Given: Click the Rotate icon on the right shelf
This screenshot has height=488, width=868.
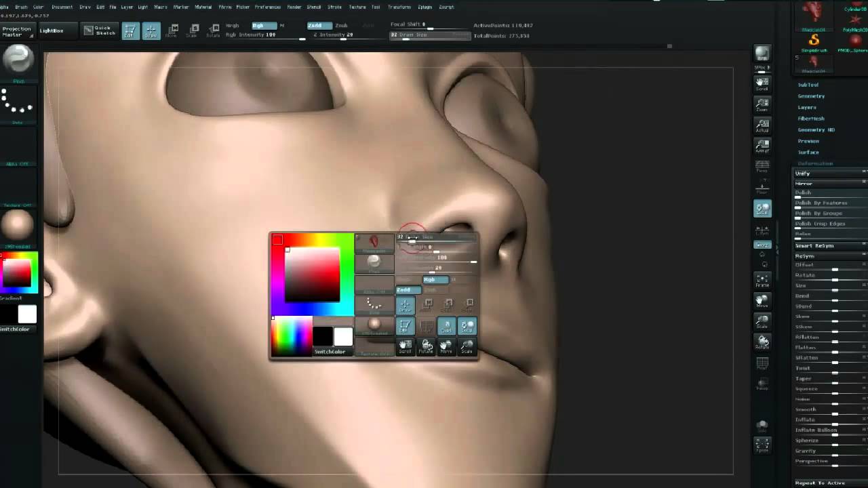Looking at the screenshot, I should point(762,342).
